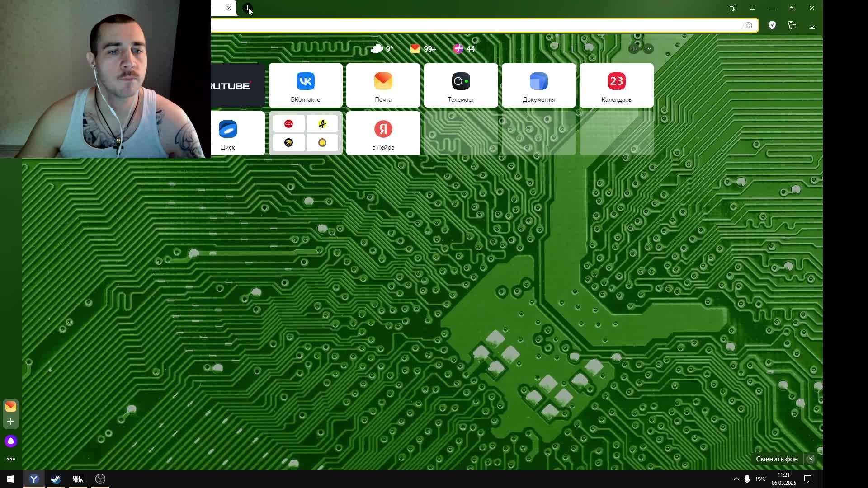Click the Alice assistant purple icon
Viewport: 868px width, 488px height.
point(11,441)
